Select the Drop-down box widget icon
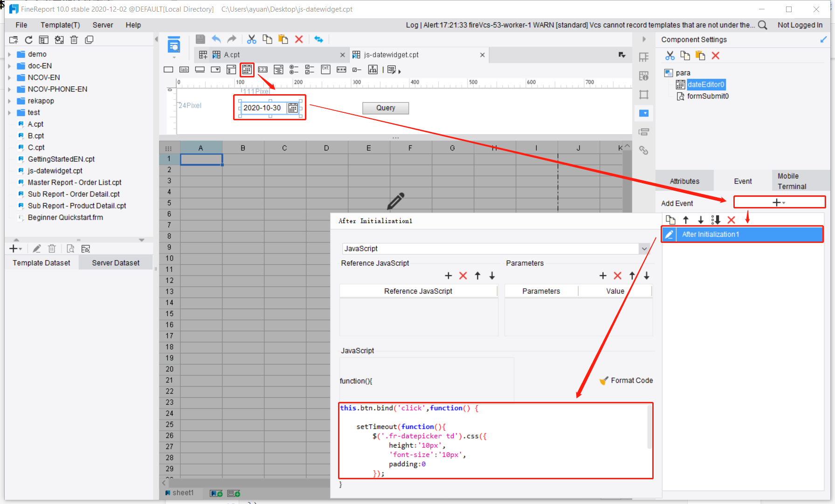 [215, 70]
